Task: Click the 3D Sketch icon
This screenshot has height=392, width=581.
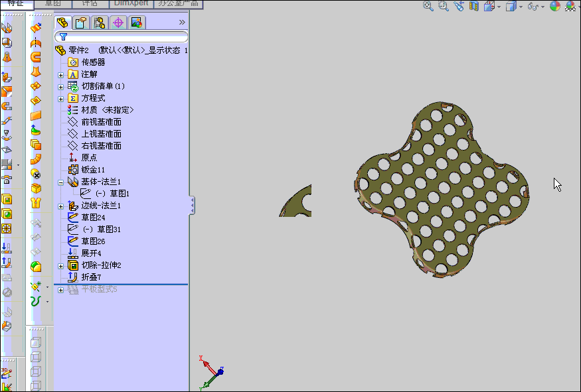Action: [x=7, y=372]
